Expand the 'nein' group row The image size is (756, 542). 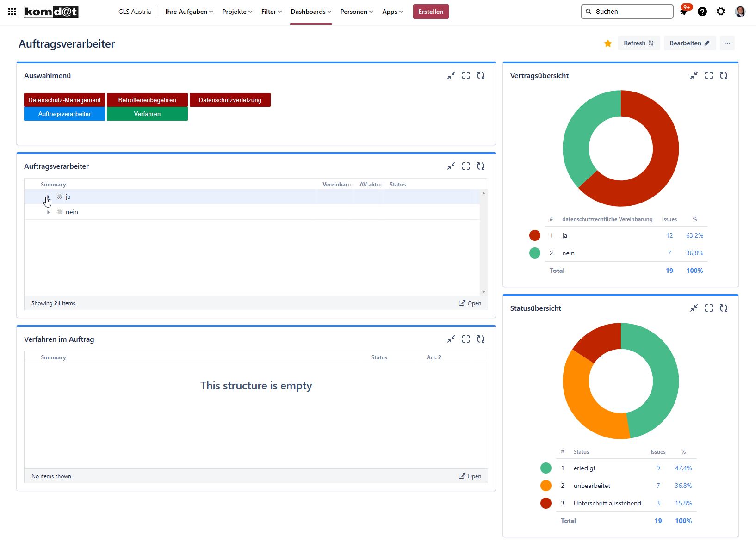click(48, 212)
